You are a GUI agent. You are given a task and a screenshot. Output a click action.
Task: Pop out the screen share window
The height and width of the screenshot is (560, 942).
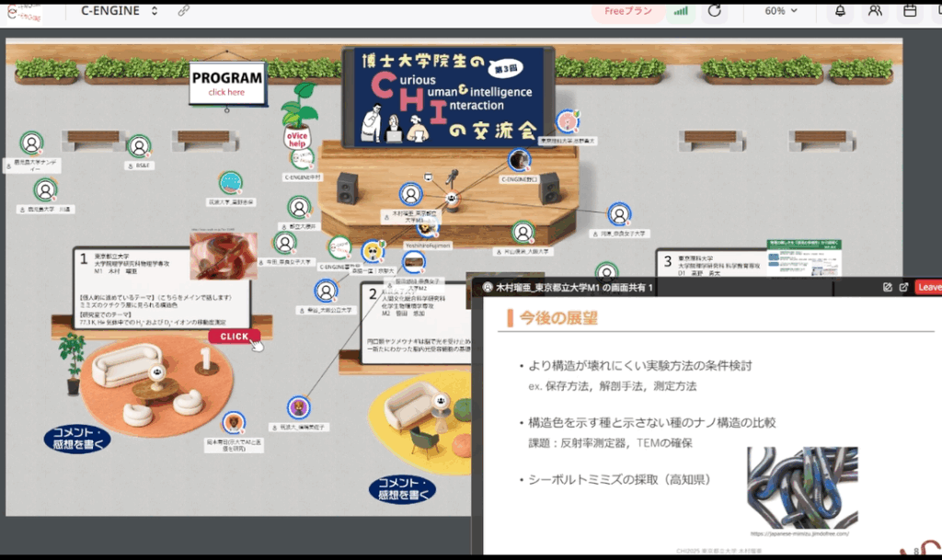pyautogui.click(x=903, y=287)
